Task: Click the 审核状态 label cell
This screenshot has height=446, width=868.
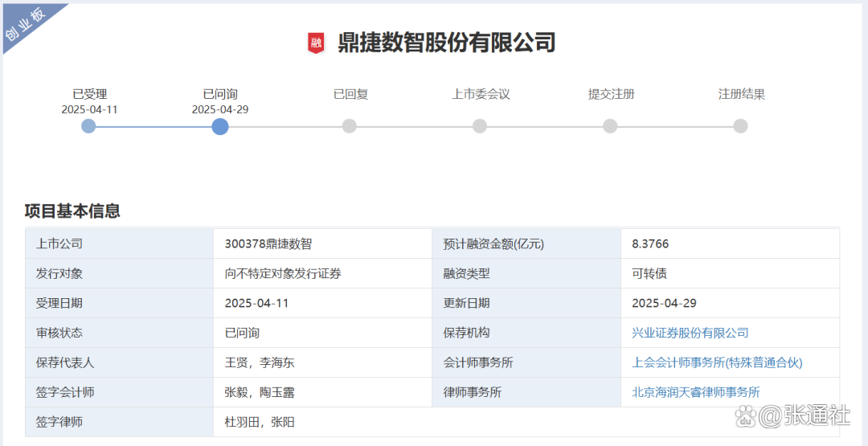Action: pyautogui.click(x=119, y=333)
